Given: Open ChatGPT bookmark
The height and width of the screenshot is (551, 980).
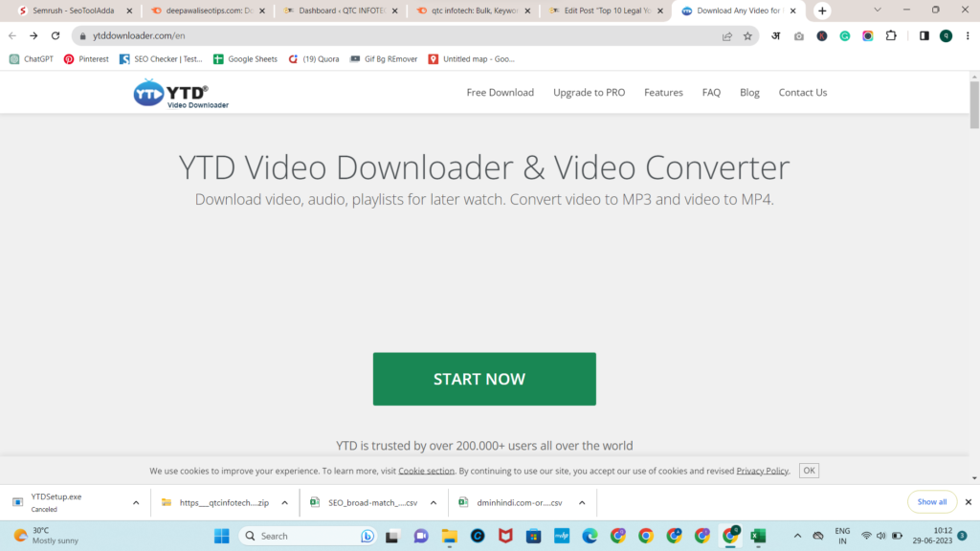Looking at the screenshot, I should [32, 58].
